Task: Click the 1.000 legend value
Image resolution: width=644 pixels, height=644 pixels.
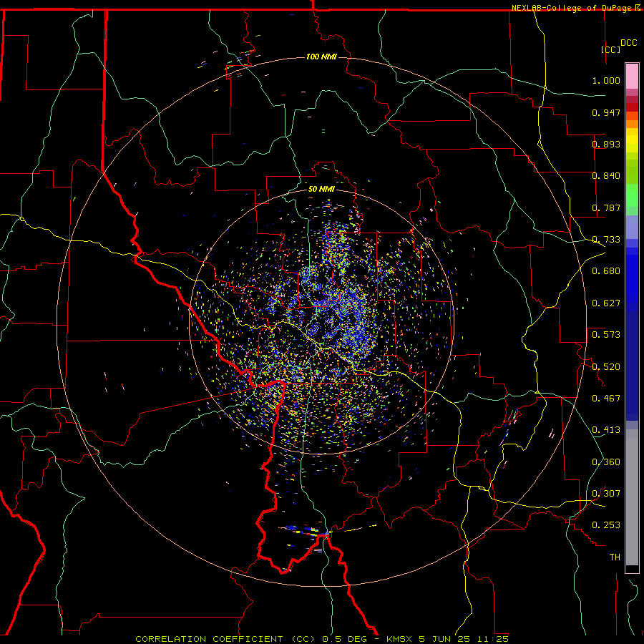Action: coord(606,80)
